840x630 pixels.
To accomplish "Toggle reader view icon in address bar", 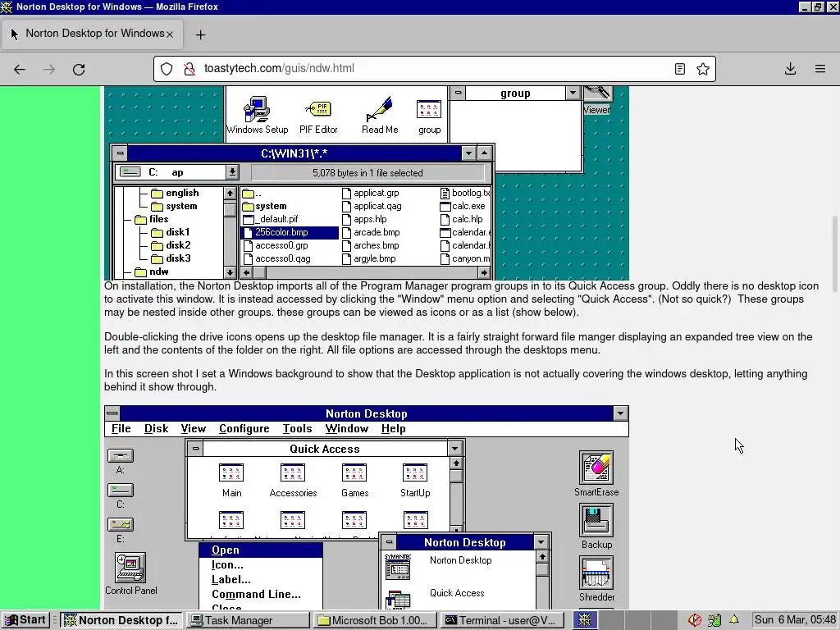I will [x=680, y=69].
